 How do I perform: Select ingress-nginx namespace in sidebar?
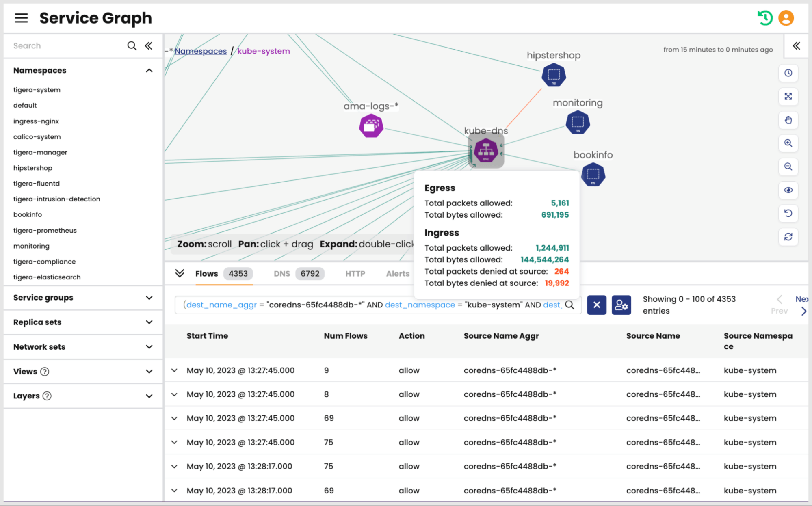(x=36, y=121)
